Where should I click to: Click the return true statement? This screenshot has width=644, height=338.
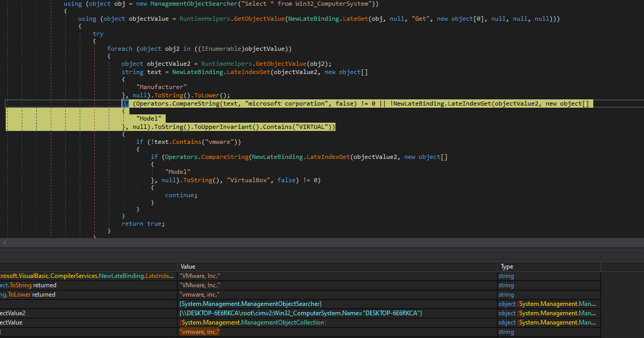tap(143, 224)
